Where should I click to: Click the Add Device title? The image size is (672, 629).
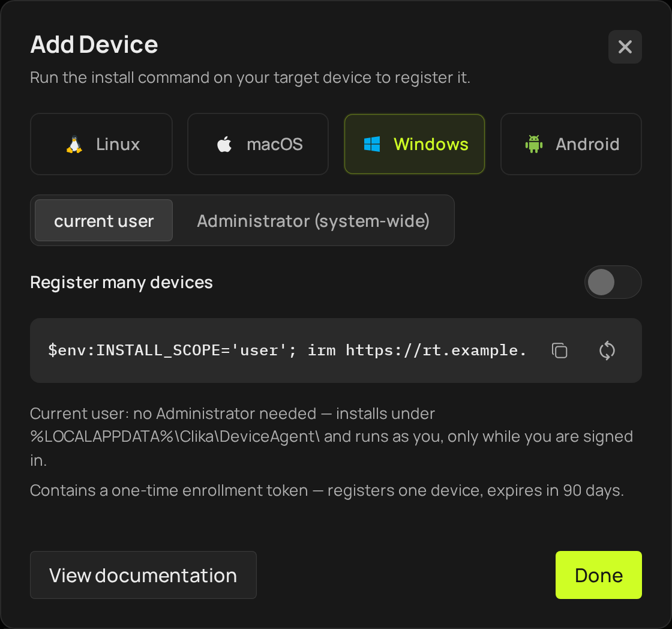94,44
